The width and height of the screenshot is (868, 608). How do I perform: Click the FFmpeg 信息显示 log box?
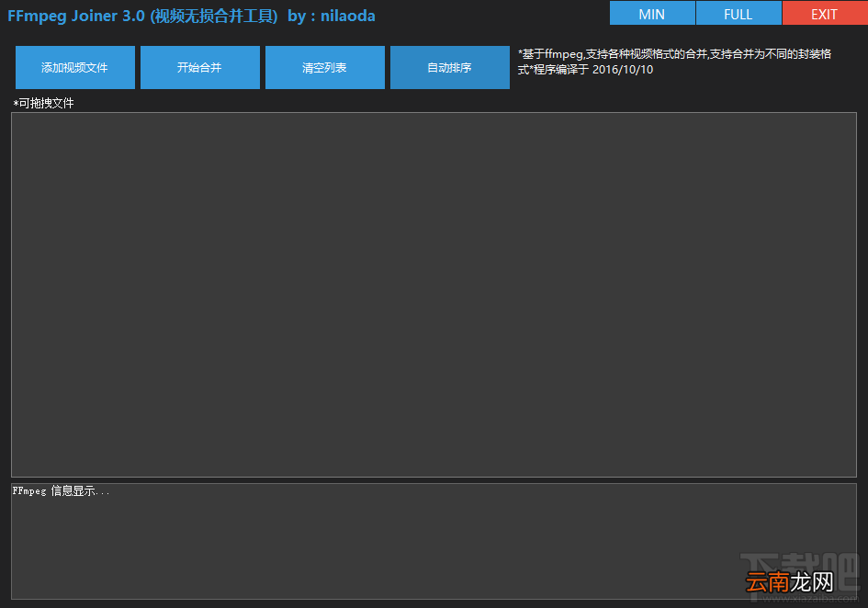click(434, 541)
